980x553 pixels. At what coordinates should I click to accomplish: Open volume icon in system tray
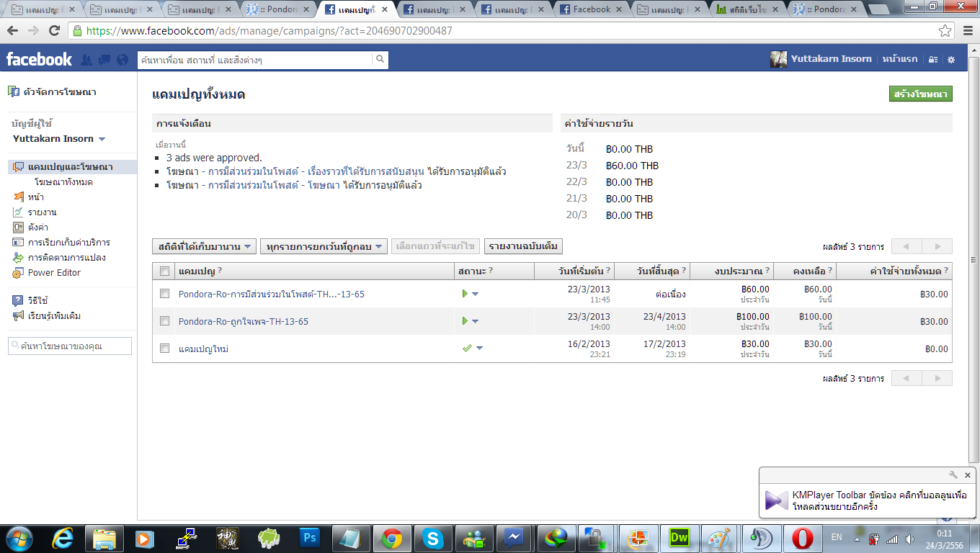point(910,538)
